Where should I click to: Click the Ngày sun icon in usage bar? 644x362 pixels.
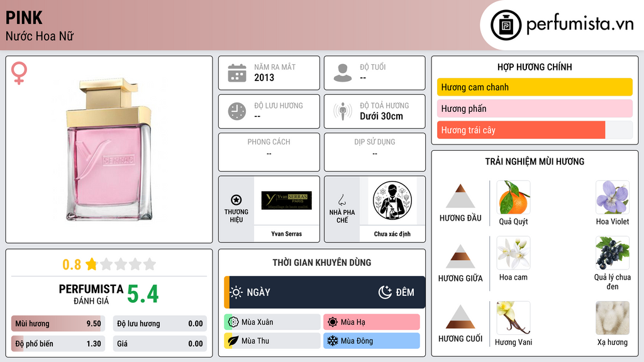[236, 292]
